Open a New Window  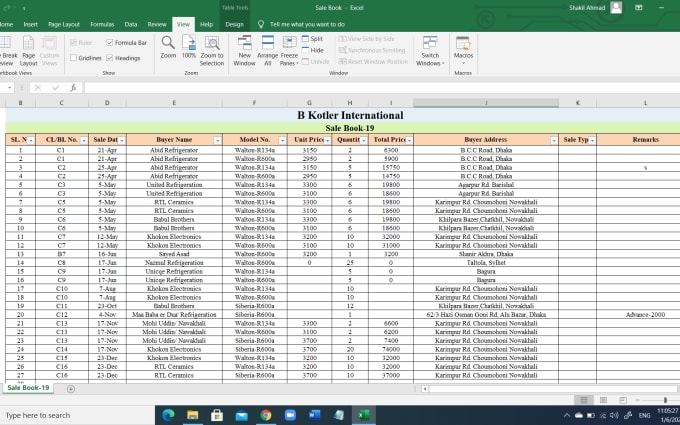[244, 51]
